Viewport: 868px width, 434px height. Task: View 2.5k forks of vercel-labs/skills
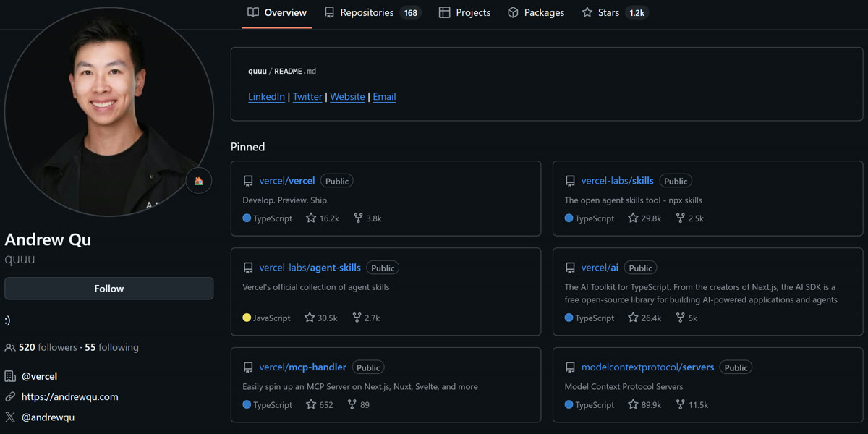point(689,218)
